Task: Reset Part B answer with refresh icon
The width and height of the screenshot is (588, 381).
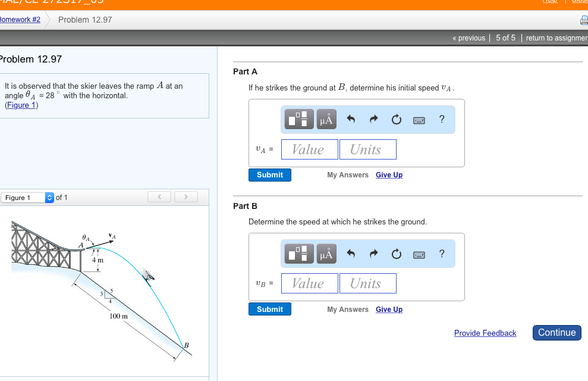Action: (x=397, y=254)
